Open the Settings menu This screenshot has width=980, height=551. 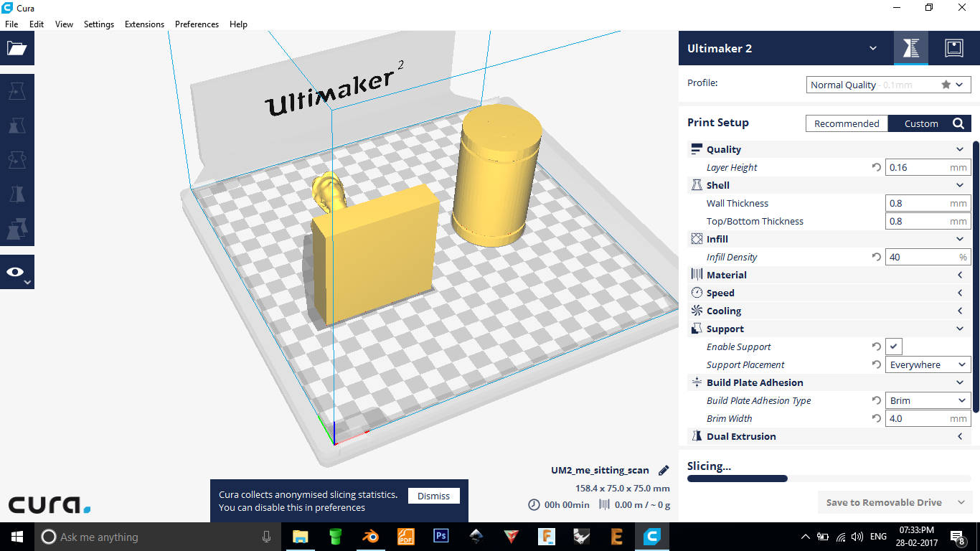coord(99,24)
